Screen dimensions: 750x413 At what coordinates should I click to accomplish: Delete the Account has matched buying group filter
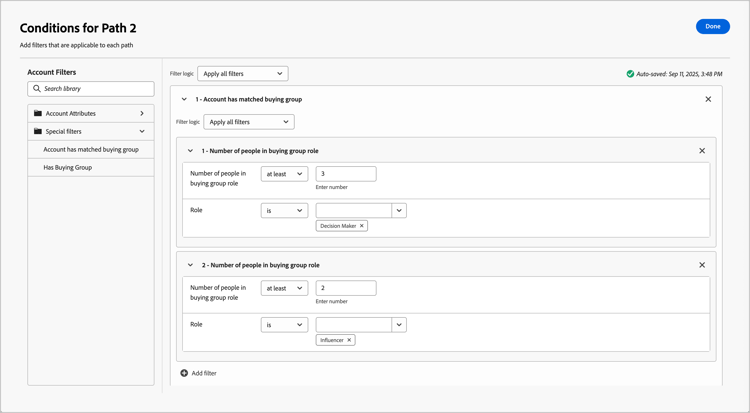(708, 99)
